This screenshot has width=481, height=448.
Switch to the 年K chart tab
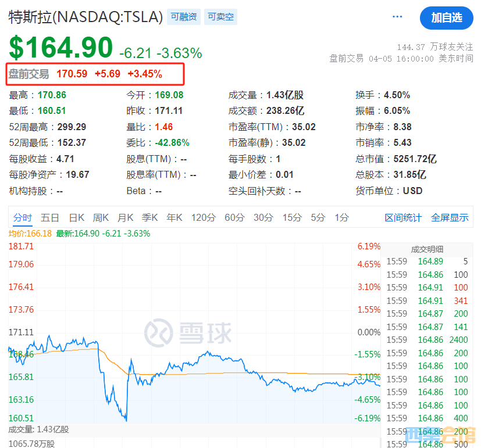click(x=174, y=218)
